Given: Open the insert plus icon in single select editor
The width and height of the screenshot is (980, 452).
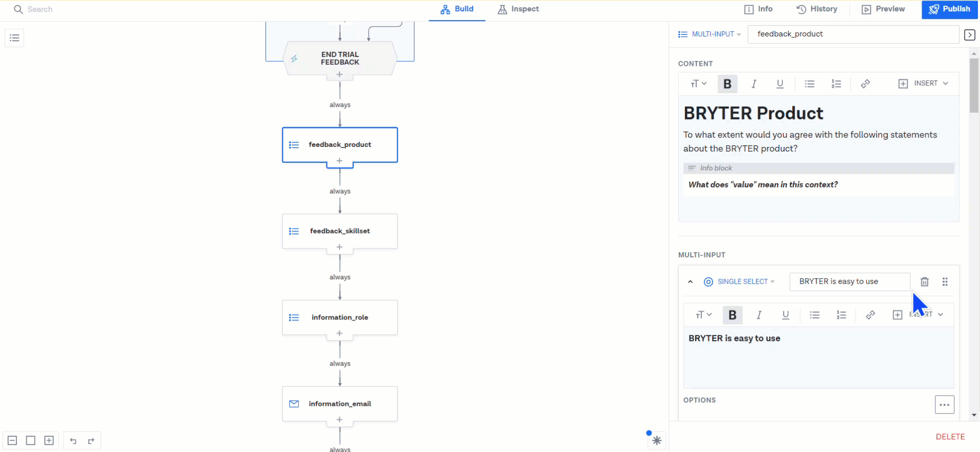Looking at the screenshot, I should (897, 315).
